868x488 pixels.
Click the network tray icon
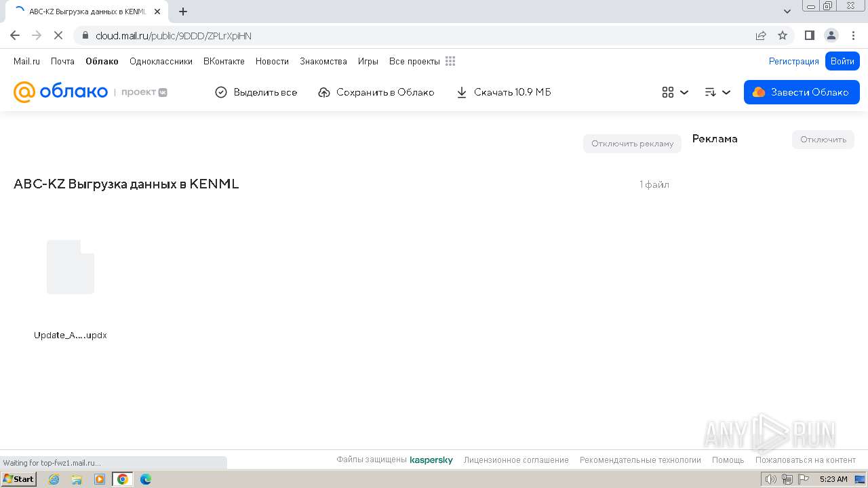pos(787,479)
